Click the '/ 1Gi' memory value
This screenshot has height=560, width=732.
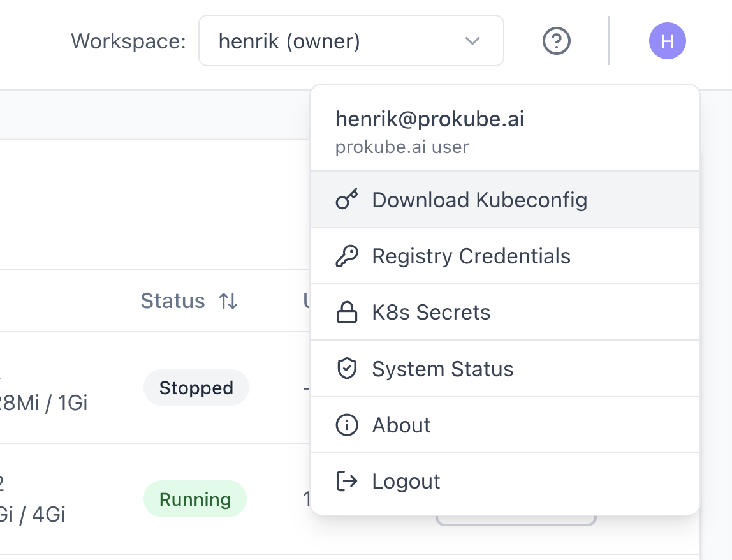click(x=66, y=403)
